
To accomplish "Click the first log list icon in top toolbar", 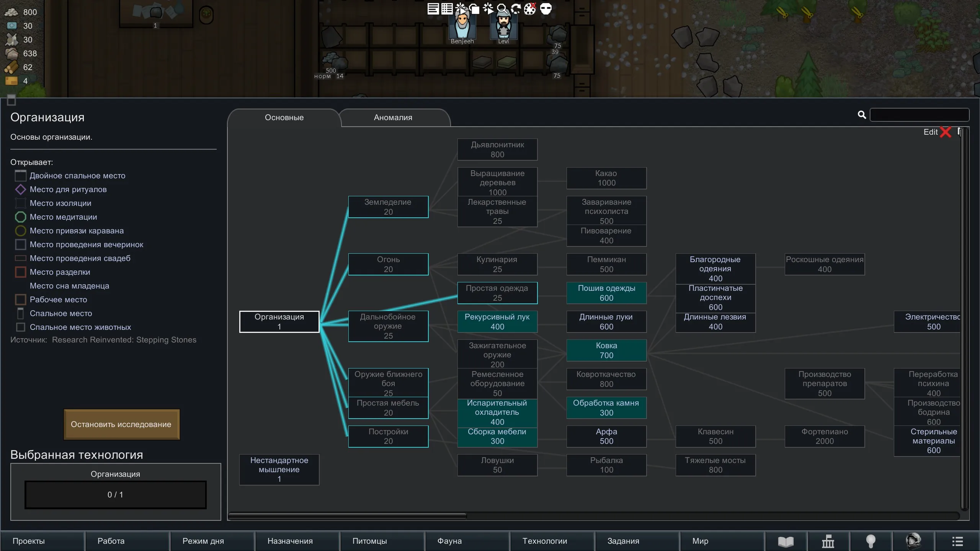I will pyautogui.click(x=433, y=8).
